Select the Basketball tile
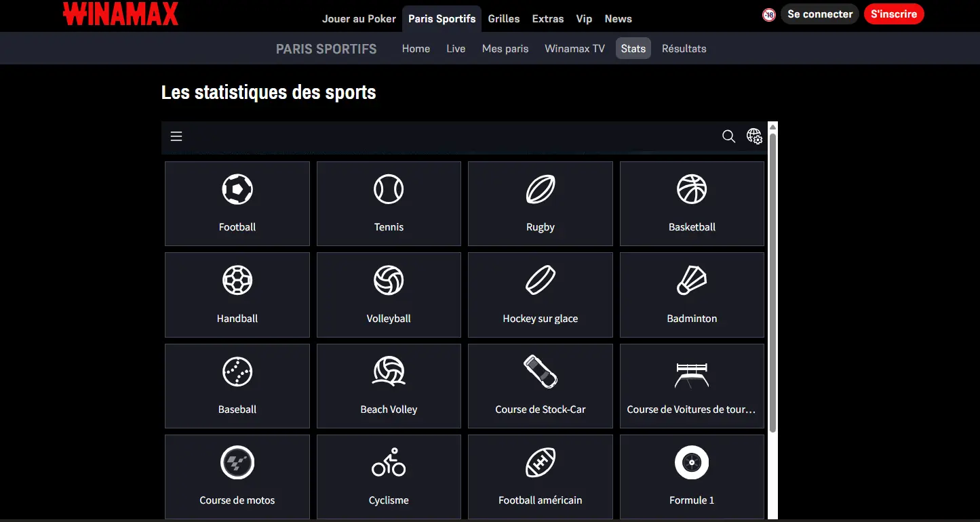980x522 pixels. pos(691,203)
